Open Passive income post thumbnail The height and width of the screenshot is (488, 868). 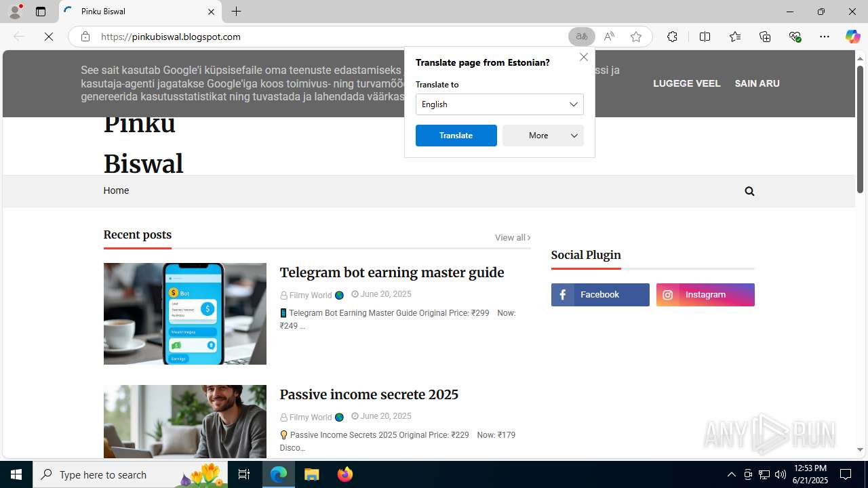pos(185,422)
